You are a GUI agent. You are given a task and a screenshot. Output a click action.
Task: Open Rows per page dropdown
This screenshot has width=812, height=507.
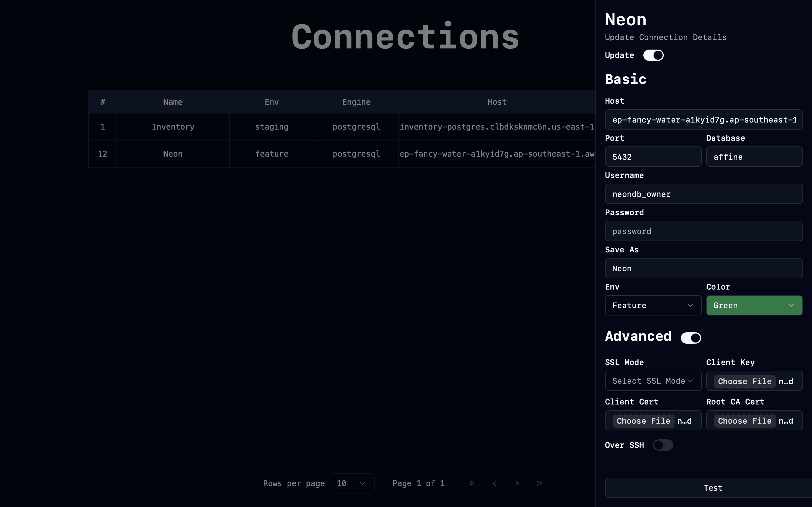coord(352,483)
